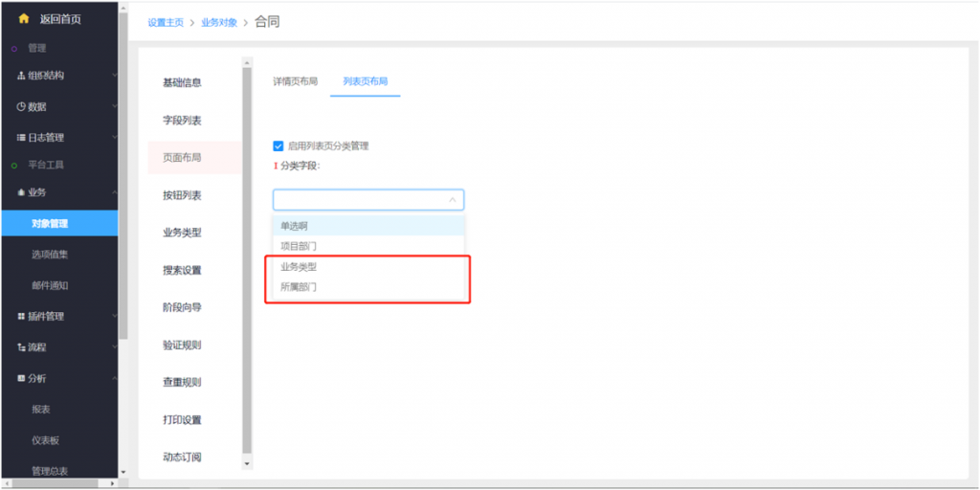Click the settings menu scrollbar down arrow
The height and width of the screenshot is (490, 980).
tap(248, 464)
